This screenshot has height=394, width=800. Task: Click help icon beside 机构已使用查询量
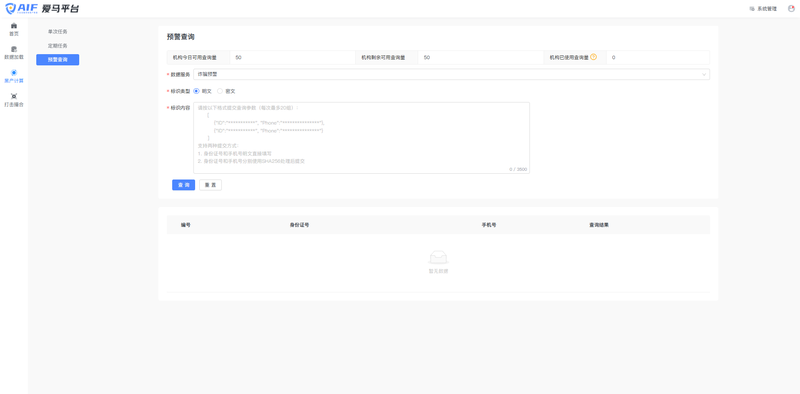(x=593, y=57)
